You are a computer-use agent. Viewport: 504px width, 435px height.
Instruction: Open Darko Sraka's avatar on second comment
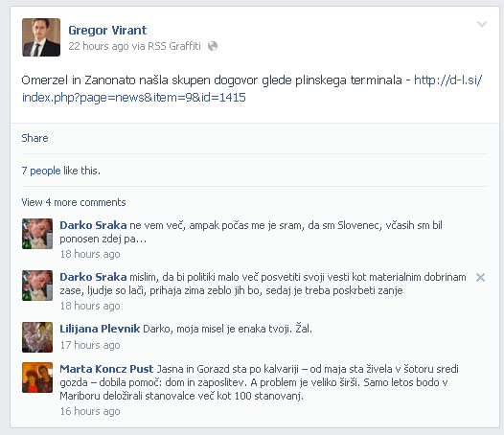pyautogui.click(x=37, y=286)
